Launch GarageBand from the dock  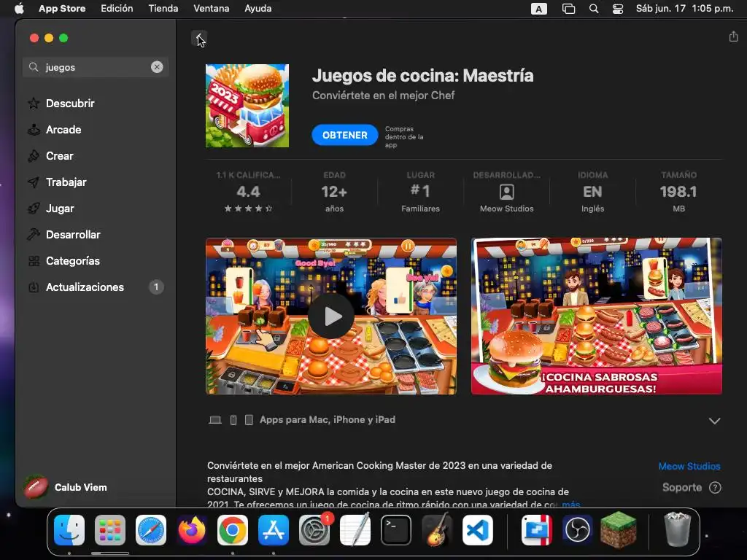[x=437, y=529]
